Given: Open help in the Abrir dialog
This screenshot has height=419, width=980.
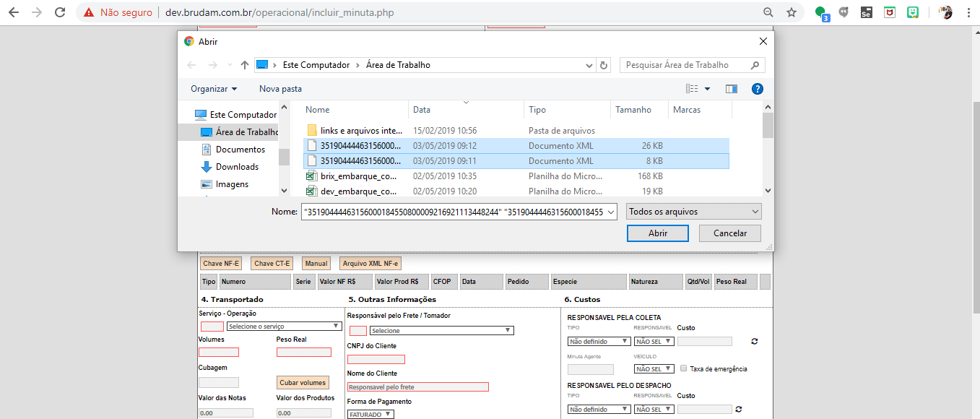Looking at the screenshot, I should 758,89.
